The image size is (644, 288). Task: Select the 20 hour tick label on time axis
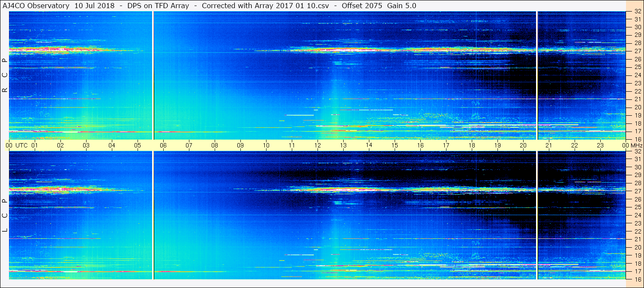click(x=523, y=145)
